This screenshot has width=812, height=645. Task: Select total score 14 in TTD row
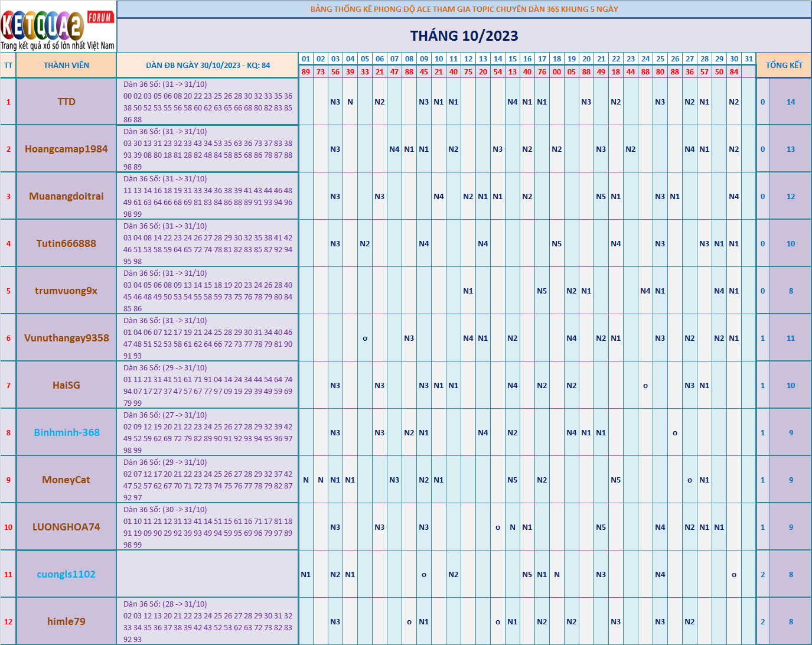pos(791,102)
